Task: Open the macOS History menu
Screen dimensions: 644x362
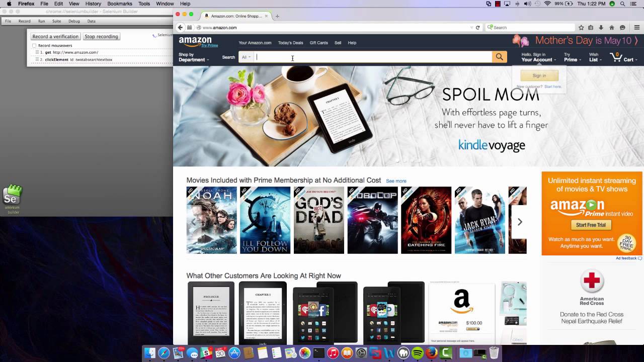Action: [x=93, y=4]
